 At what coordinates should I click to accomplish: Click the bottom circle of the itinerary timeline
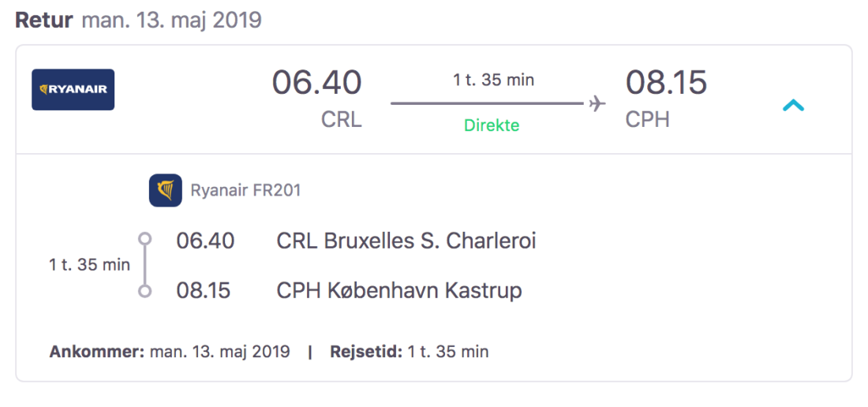tap(144, 291)
